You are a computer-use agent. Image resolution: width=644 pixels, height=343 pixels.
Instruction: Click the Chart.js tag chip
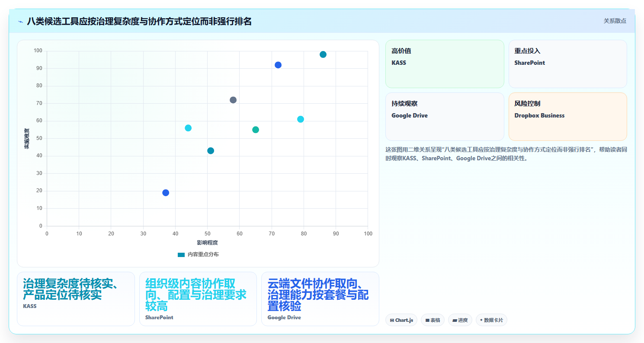point(401,320)
